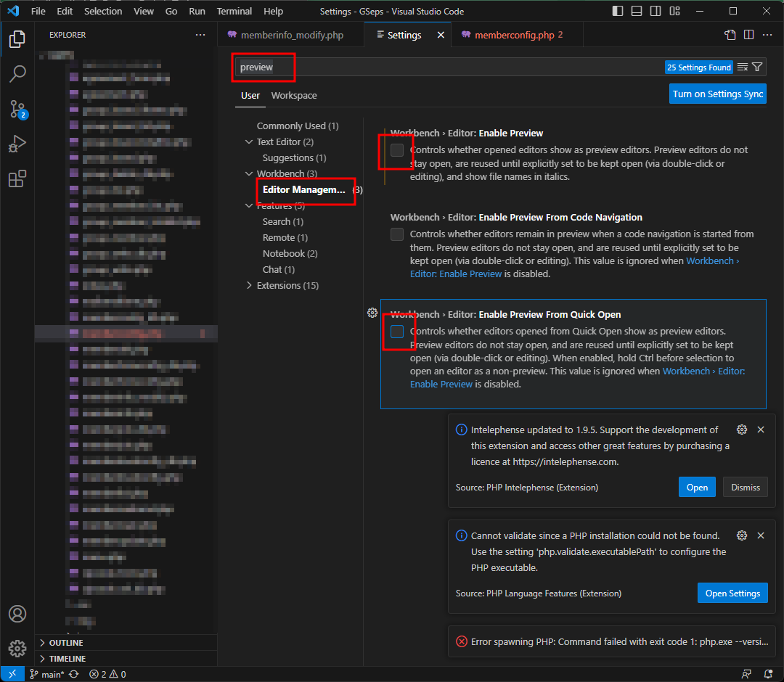The image size is (784, 682).
Task: Collapse the Features settings group
Action: (x=249, y=205)
